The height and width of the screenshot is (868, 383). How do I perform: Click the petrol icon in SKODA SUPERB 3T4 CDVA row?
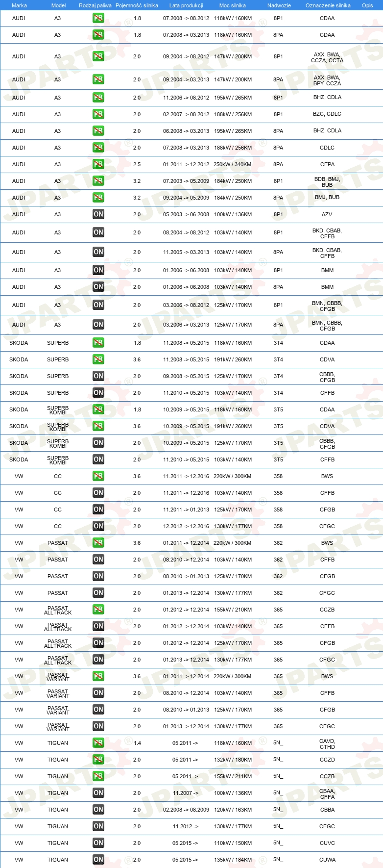click(98, 359)
